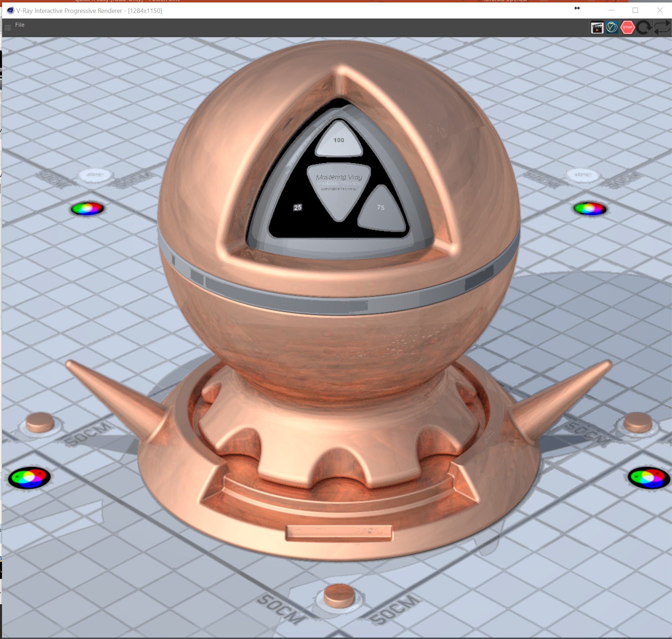Click the double-arrow sync loop icon
The height and width of the screenshot is (639, 672).
[662, 27]
